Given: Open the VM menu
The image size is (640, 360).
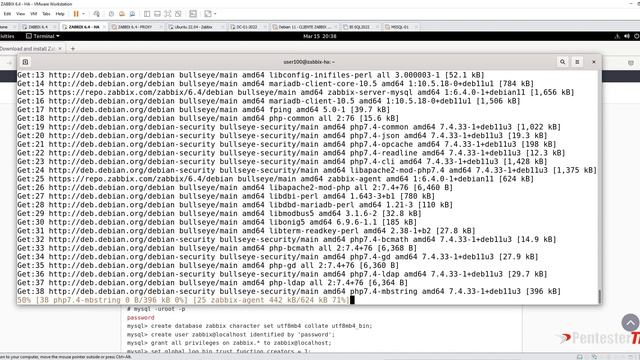Looking at the screenshot, I should coord(33,13).
